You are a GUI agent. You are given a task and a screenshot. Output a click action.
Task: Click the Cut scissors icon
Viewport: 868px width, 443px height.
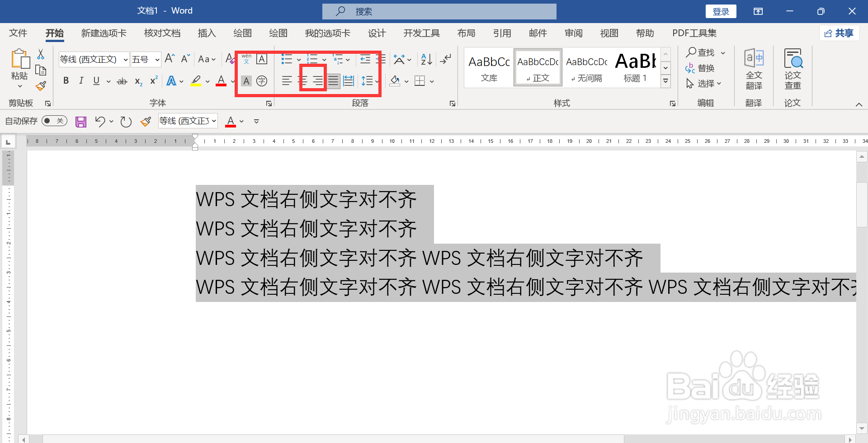41,54
